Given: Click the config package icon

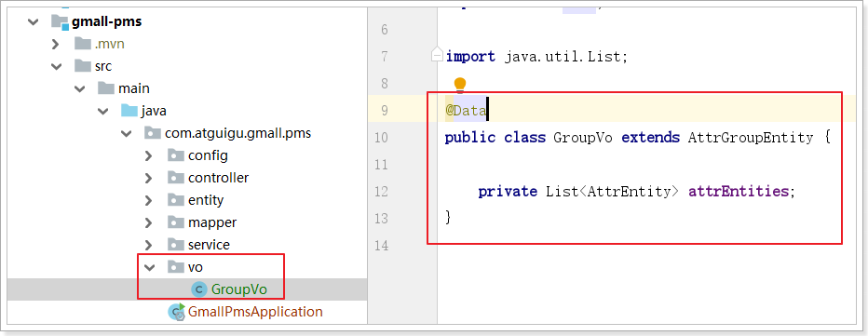Looking at the screenshot, I should point(175,156).
